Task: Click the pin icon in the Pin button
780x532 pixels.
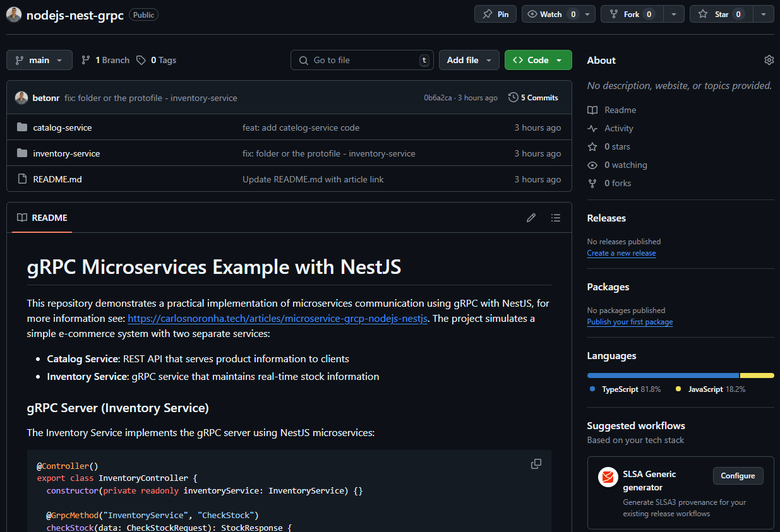Action: click(x=488, y=14)
